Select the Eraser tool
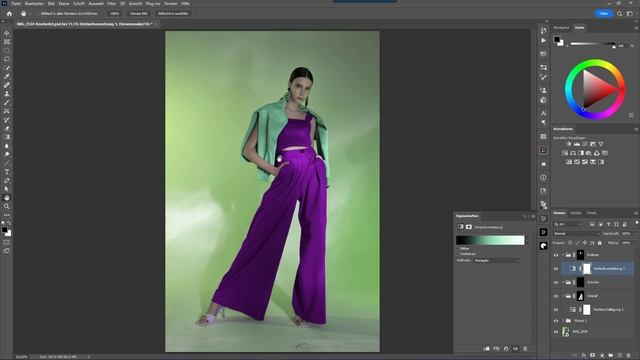This screenshot has height=360, width=640. point(7,129)
